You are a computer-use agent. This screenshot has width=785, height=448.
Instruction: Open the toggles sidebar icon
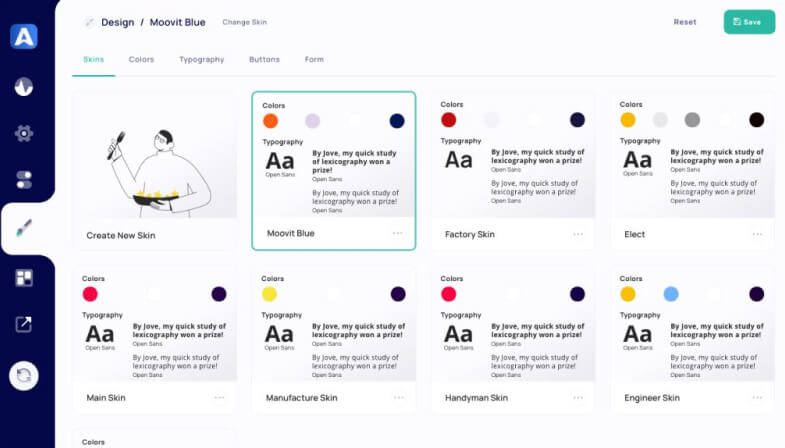24,180
